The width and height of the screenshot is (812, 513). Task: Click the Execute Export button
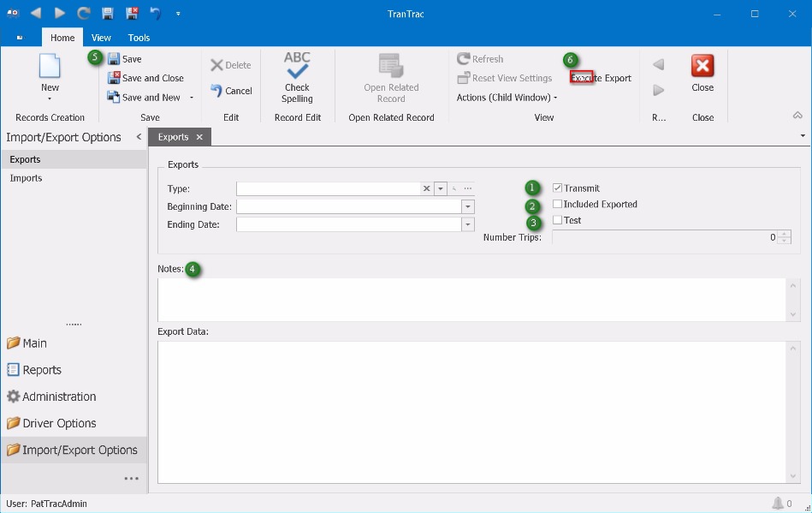(x=602, y=76)
